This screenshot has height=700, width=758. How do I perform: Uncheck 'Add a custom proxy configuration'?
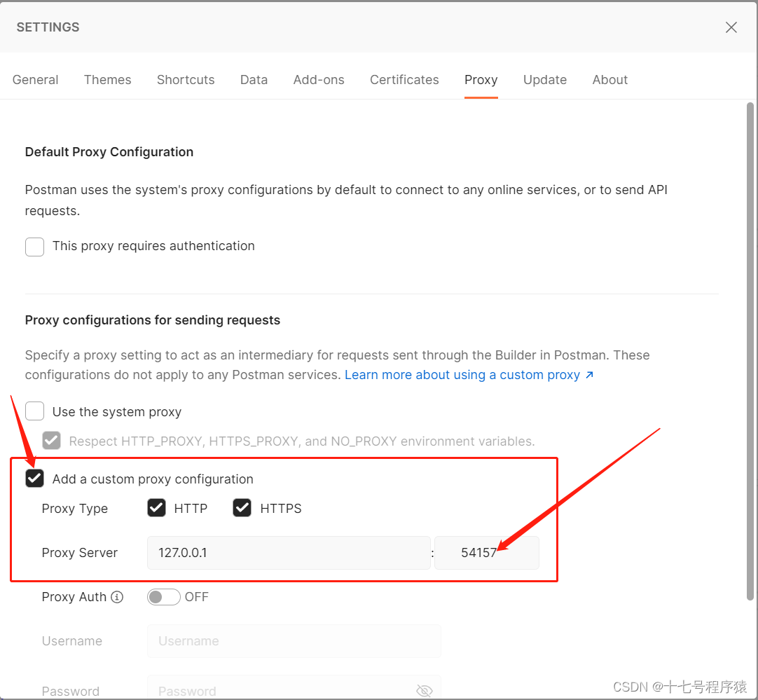(35, 479)
